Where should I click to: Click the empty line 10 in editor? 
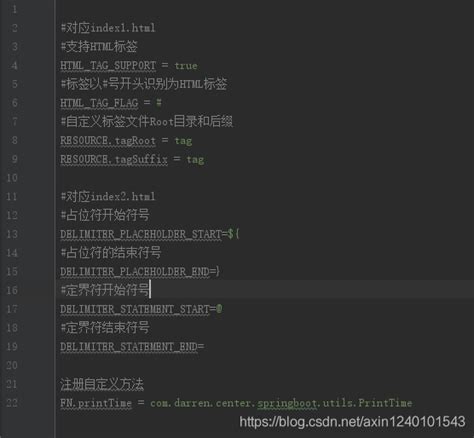263,178
